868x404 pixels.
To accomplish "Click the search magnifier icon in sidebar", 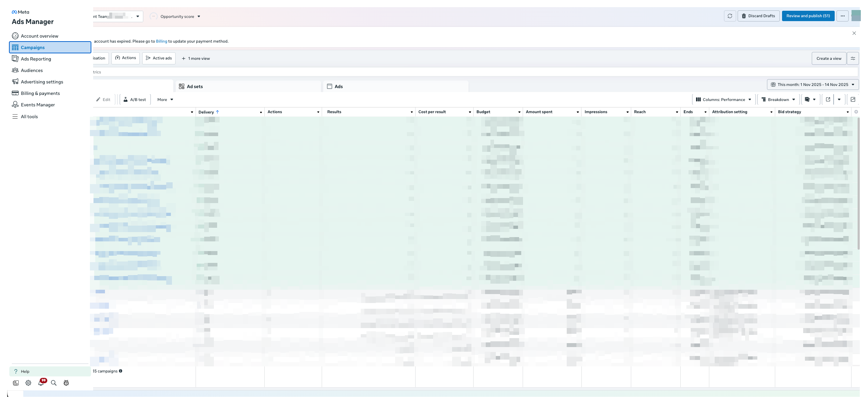I will [x=54, y=383].
